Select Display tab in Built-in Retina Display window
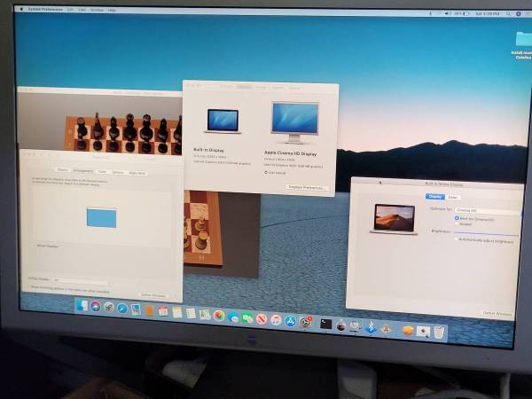The image size is (532, 399). point(435,197)
